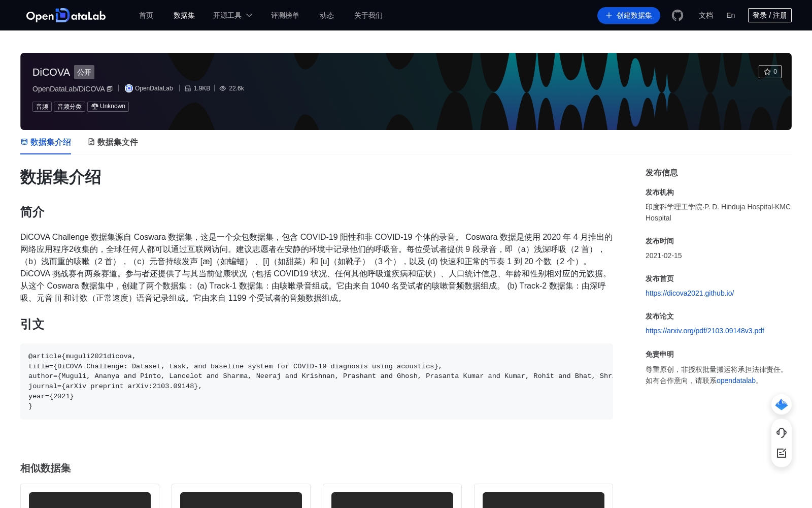Open the fourth similar dataset thumbnail

coord(544,500)
